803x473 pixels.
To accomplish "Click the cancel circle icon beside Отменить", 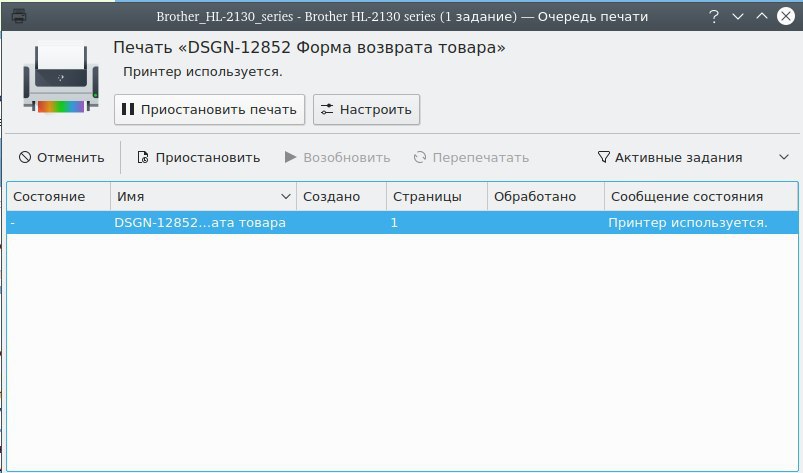I will pos(25,157).
